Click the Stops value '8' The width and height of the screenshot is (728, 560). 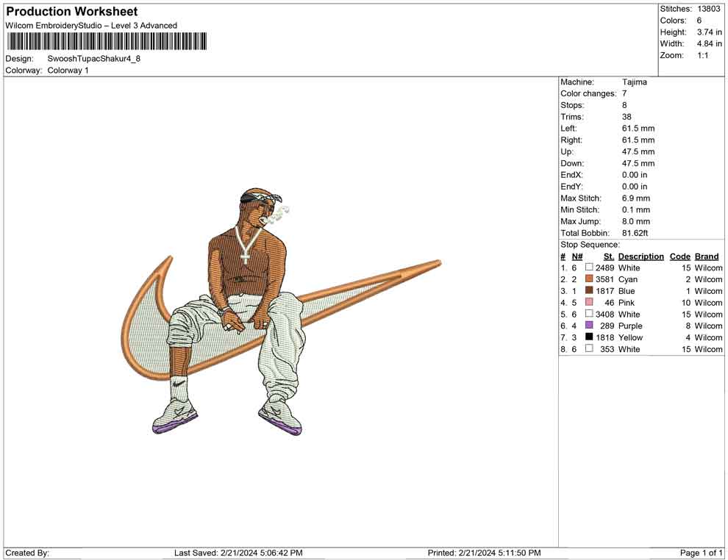point(624,105)
